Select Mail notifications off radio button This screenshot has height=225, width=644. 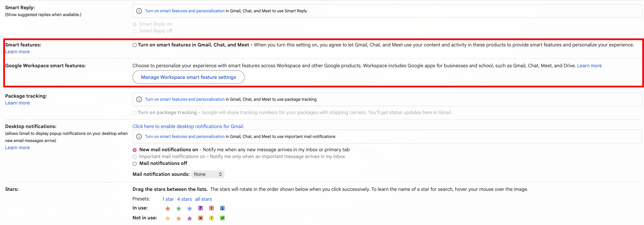(134, 164)
